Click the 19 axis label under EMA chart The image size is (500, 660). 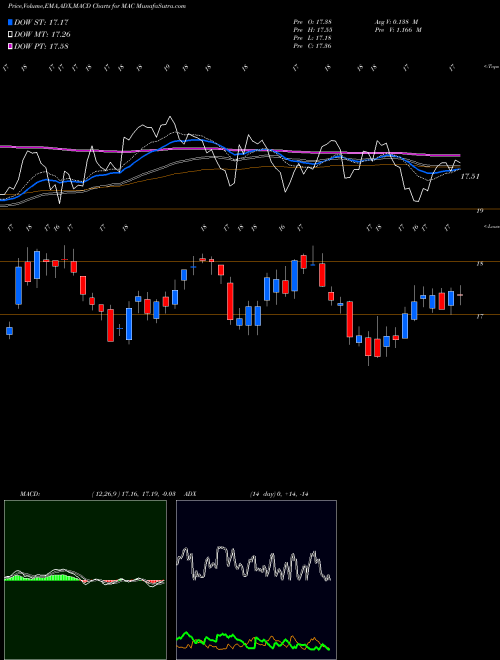coord(479,211)
